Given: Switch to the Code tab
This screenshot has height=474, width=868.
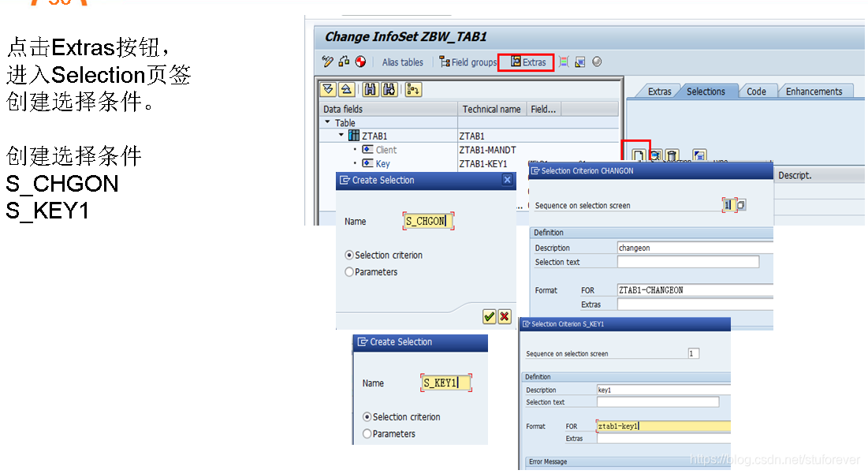Looking at the screenshot, I should tap(756, 91).
